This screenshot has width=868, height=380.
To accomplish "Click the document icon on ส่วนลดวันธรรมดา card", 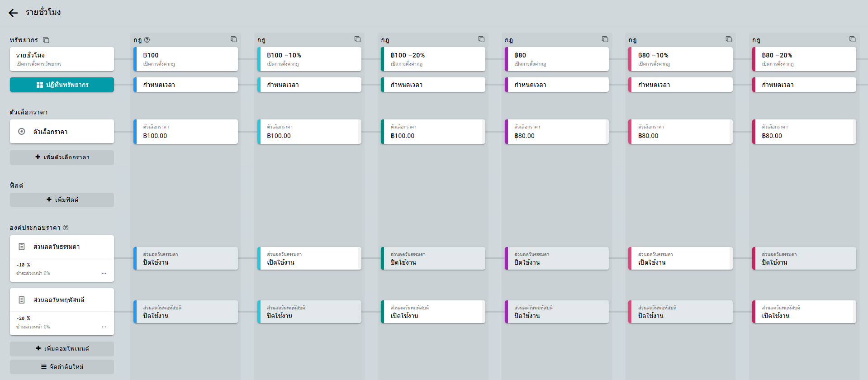I will click(22, 247).
